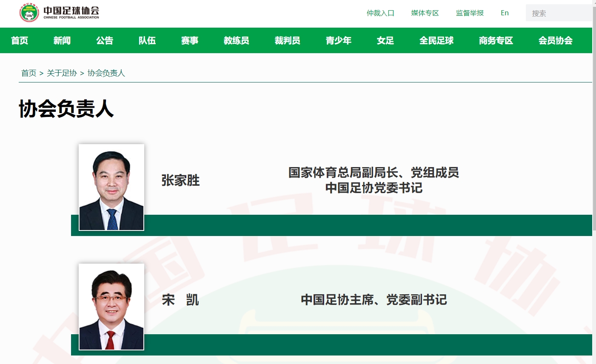The height and width of the screenshot is (364, 596).
Task: Go to the 队伍 section
Action: (147, 40)
